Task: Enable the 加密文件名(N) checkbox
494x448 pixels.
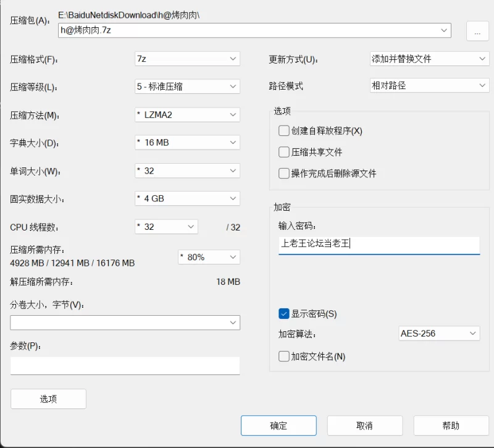Action: click(284, 357)
